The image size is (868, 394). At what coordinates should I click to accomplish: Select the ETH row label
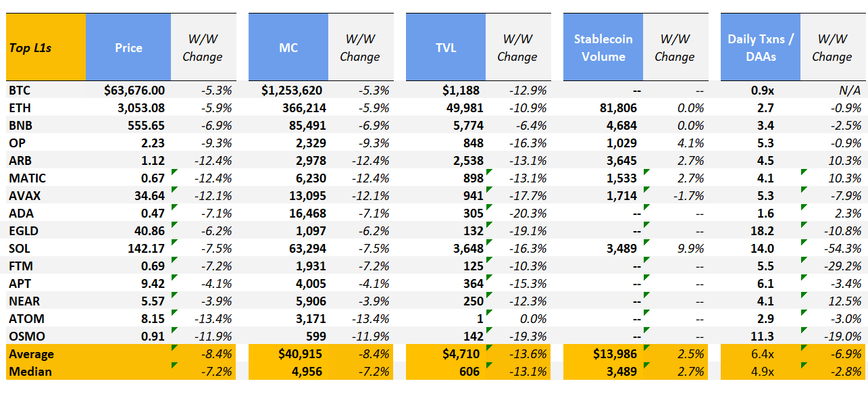pos(20,107)
